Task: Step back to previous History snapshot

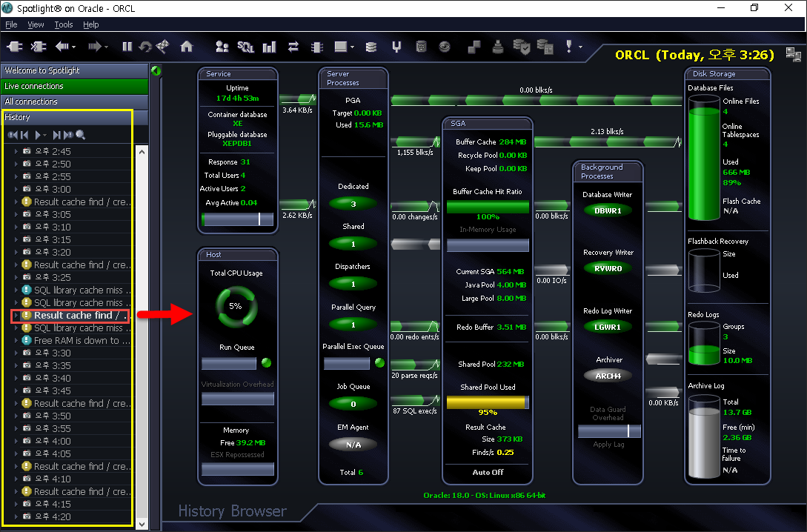Action: pos(24,135)
